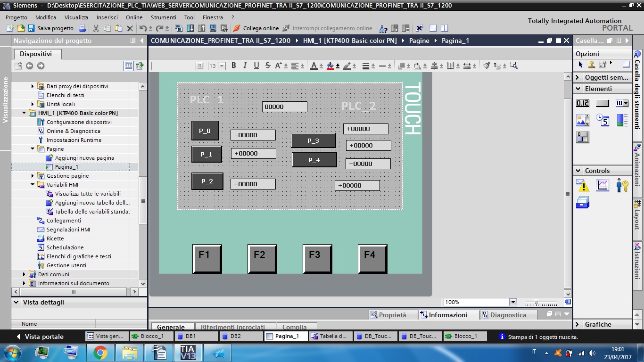Collapse the HMI_1 tree node
This screenshot has width=644, height=362.
[x=24, y=113]
